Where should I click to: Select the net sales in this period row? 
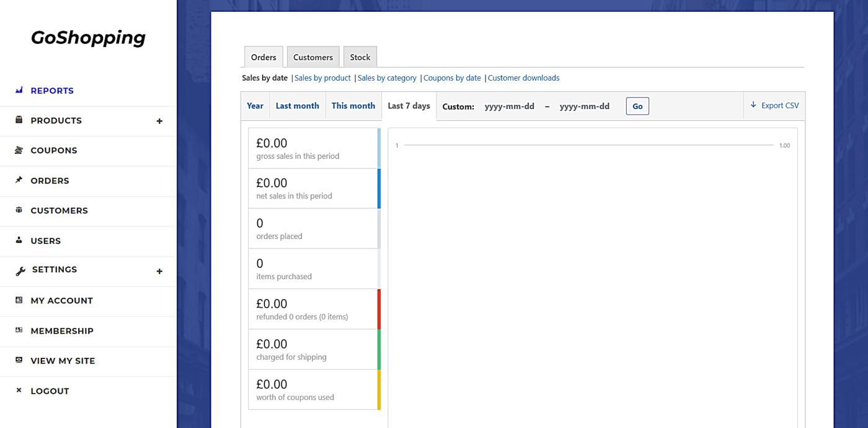coord(314,189)
